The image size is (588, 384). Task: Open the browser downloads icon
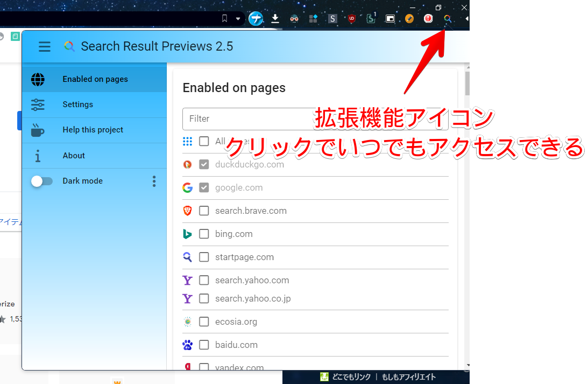[275, 18]
